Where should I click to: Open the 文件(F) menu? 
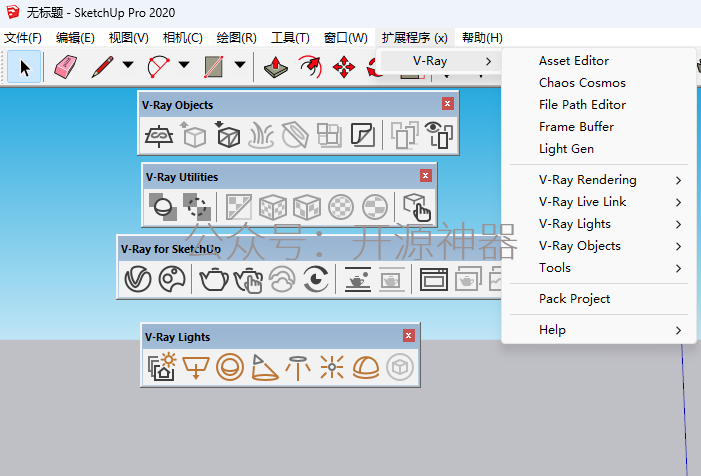pos(23,38)
